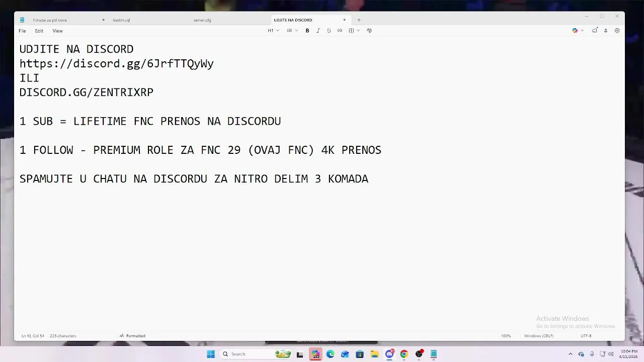644x362 pixels.
Task: Open the View menu
Action: coord(57,31)
